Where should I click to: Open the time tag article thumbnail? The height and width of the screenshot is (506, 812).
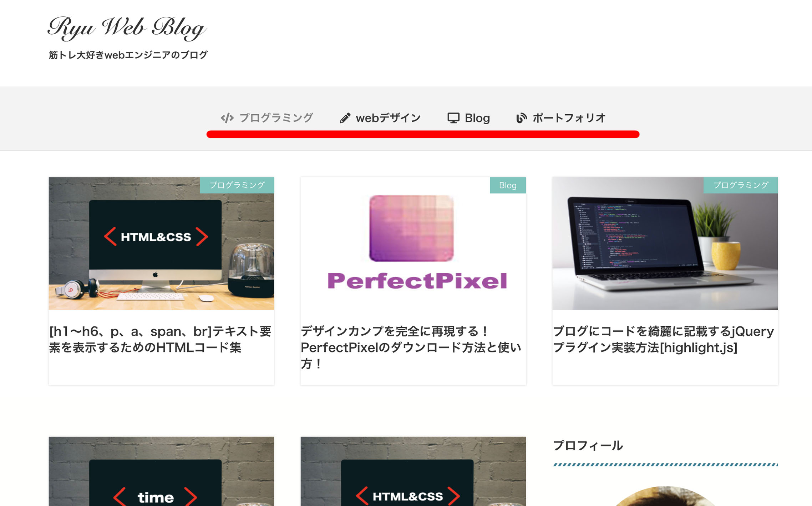(x=161, y=471)
